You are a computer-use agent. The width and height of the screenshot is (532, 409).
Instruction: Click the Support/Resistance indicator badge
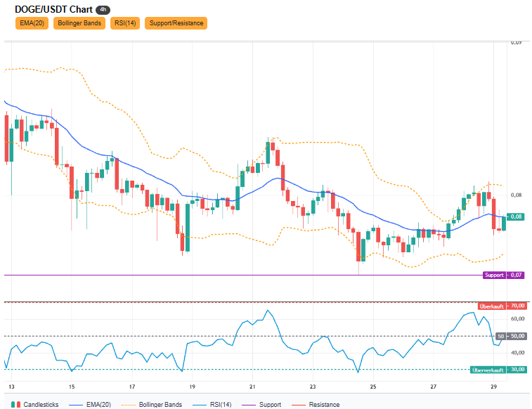176,23
